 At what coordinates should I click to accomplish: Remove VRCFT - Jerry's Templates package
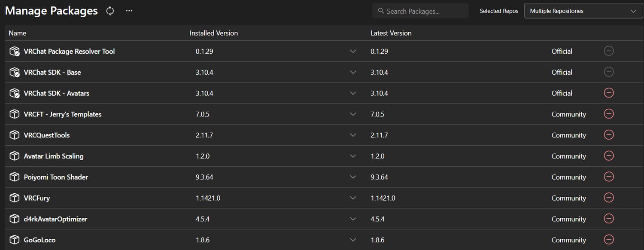pyautogui.click(x=609, y=114)
